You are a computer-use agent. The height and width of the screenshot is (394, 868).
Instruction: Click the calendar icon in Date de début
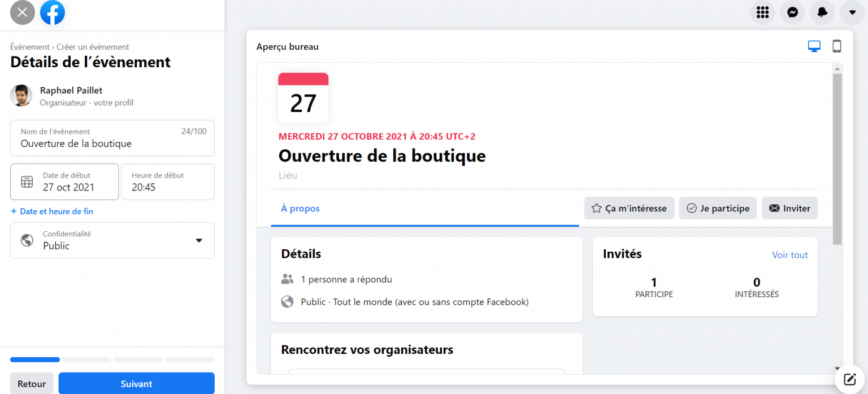[x=27, y=181]
